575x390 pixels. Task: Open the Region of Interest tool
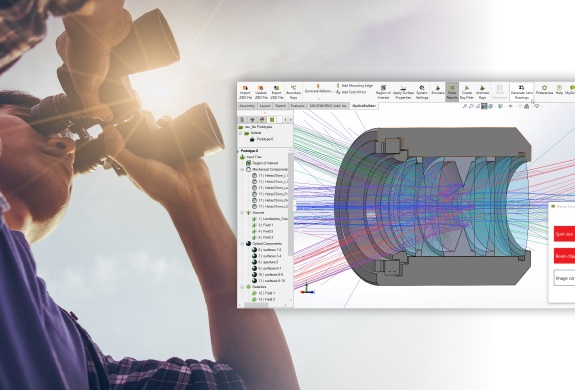(x=383, y=92)
